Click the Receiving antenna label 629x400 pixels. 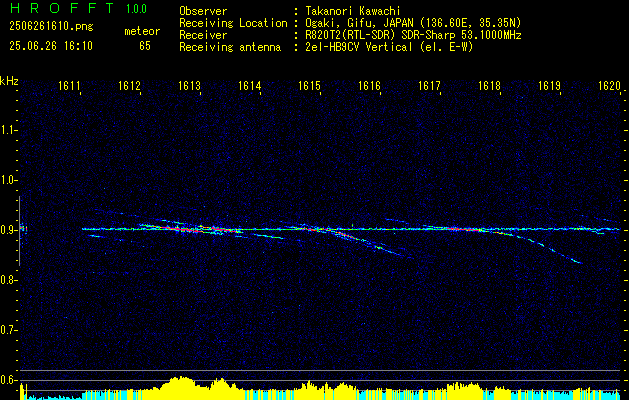point(230,47)
